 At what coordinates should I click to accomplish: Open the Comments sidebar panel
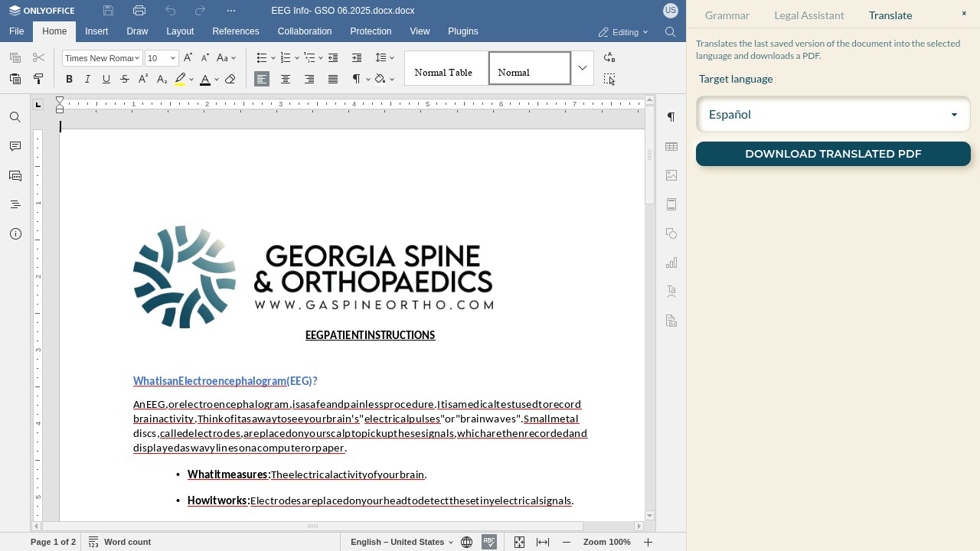coord(15,146)
